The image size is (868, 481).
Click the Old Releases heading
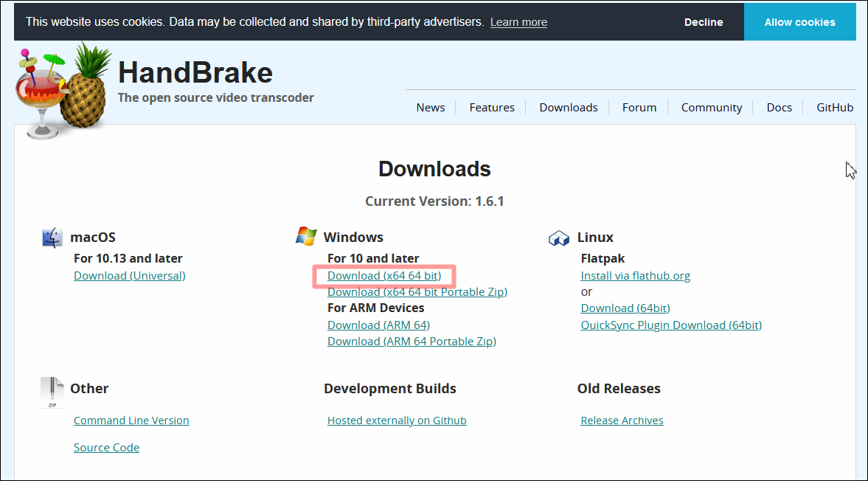point(619,389)
